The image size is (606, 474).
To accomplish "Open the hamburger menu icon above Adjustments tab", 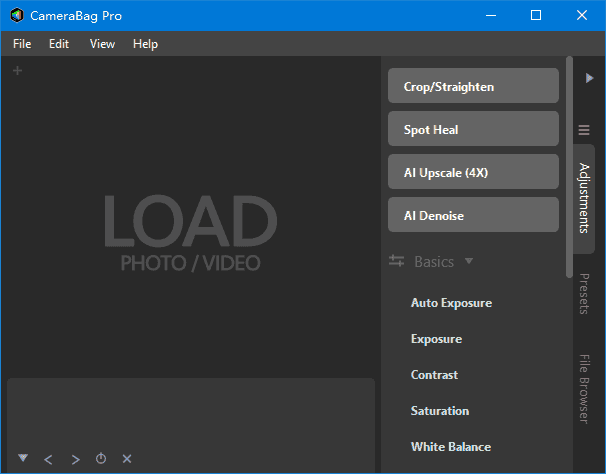I will point(584,130).
